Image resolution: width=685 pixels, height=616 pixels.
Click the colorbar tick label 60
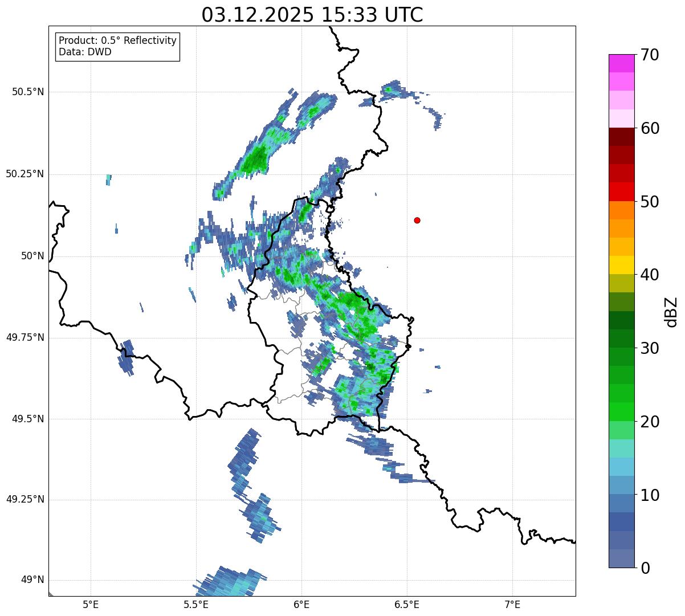tap(650, 128)
